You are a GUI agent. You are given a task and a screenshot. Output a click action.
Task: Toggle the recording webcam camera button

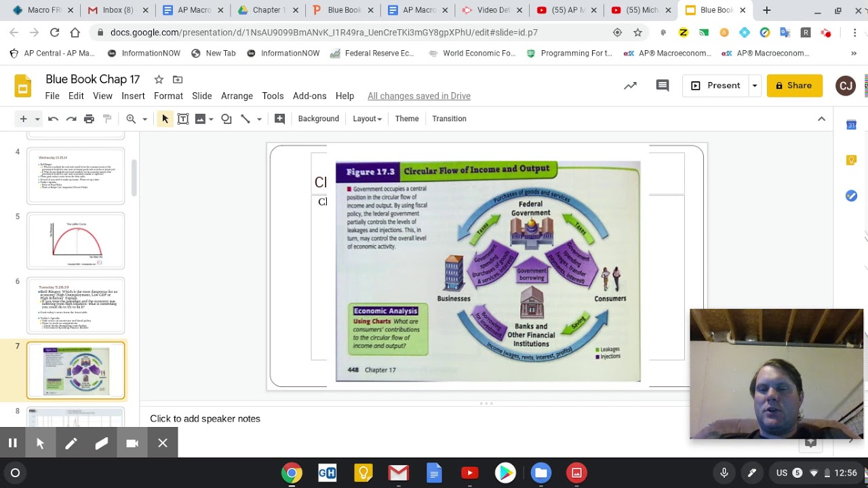coord(132,443)
